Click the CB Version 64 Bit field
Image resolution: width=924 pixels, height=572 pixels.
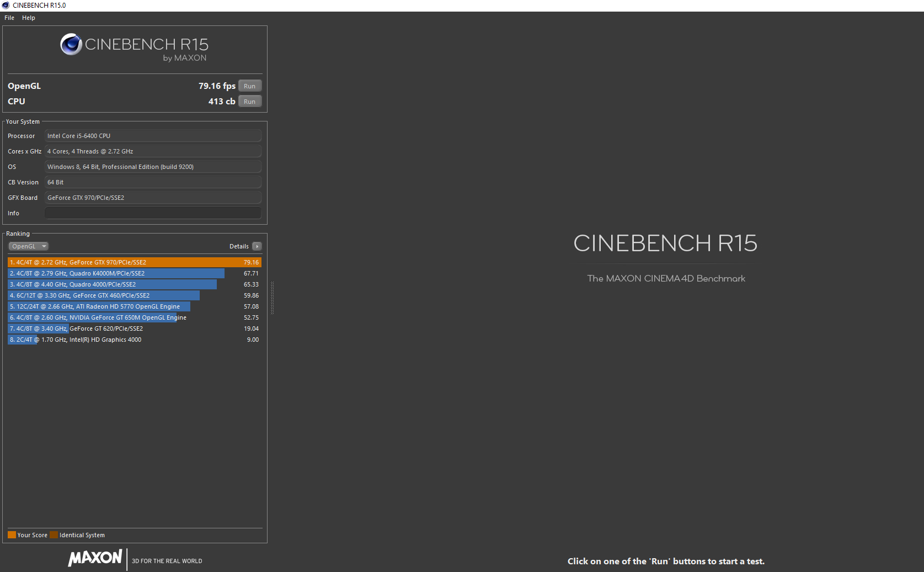pyautogui.click(x=153, y=182)
